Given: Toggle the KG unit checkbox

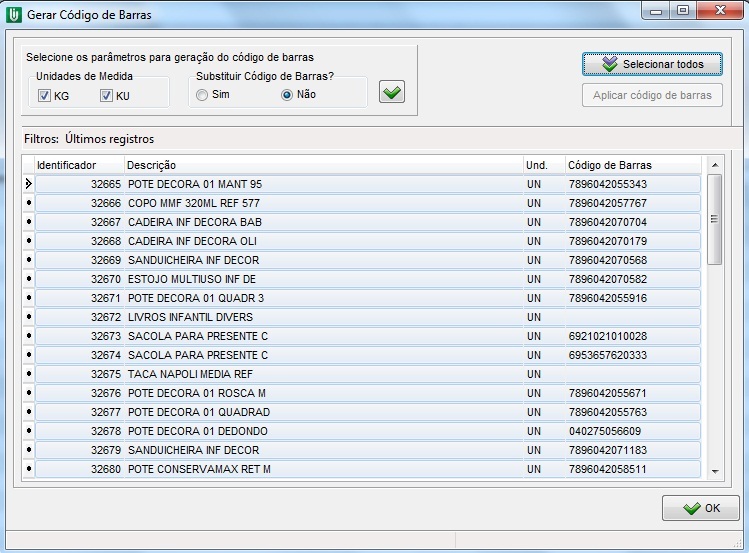Looking at the screenshot, I should click(x=44, y=96).
